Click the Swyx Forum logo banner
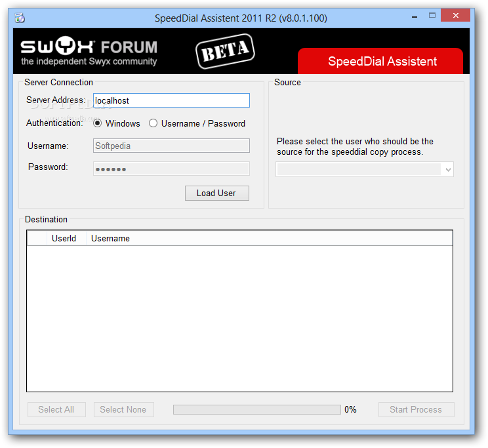The width and height of the screenshot is (488, 448). [89, 51]
